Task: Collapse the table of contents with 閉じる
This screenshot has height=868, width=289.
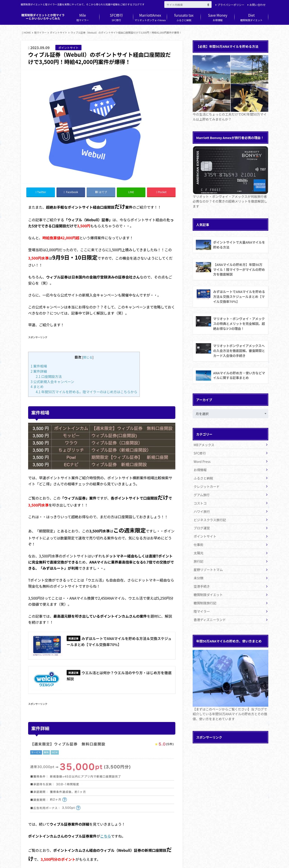Action: click(x=88, y=357)
